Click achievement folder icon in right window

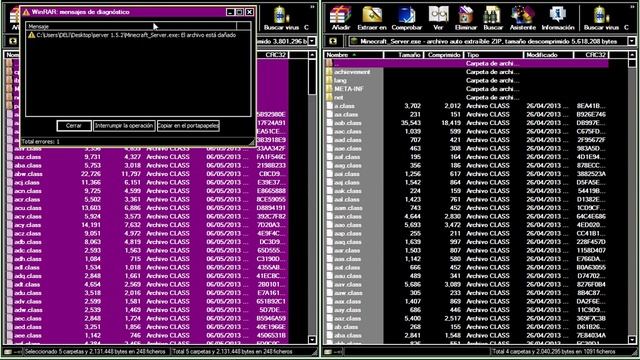tap(329, 72)
